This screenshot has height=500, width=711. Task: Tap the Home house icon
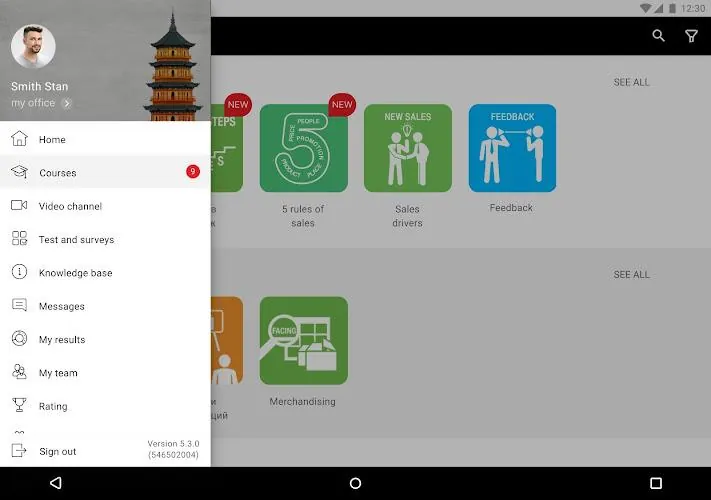coord(19,139)
